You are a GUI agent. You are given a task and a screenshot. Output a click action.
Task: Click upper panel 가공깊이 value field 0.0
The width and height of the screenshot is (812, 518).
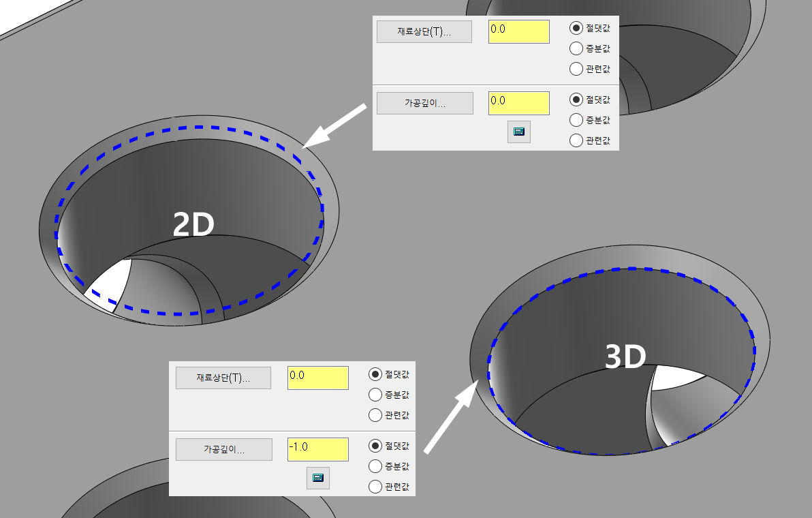(x=519, y=103)
